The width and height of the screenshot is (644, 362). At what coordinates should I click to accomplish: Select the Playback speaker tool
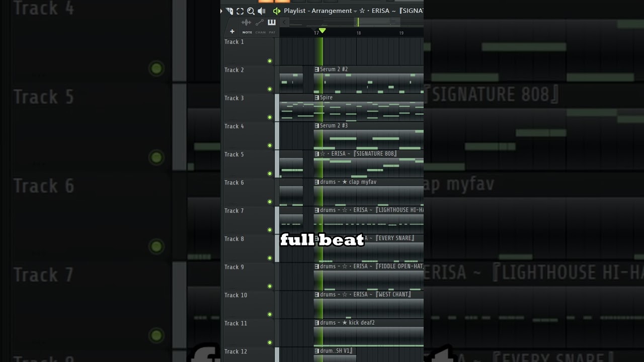262,11
